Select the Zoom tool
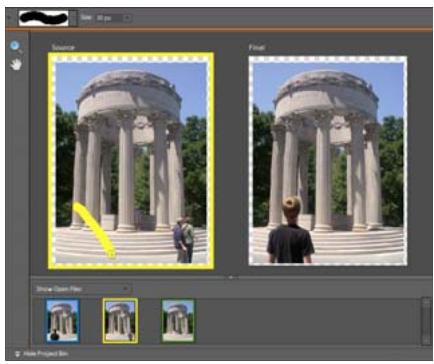This screenshot has width=434, height=364. [15, 46]
